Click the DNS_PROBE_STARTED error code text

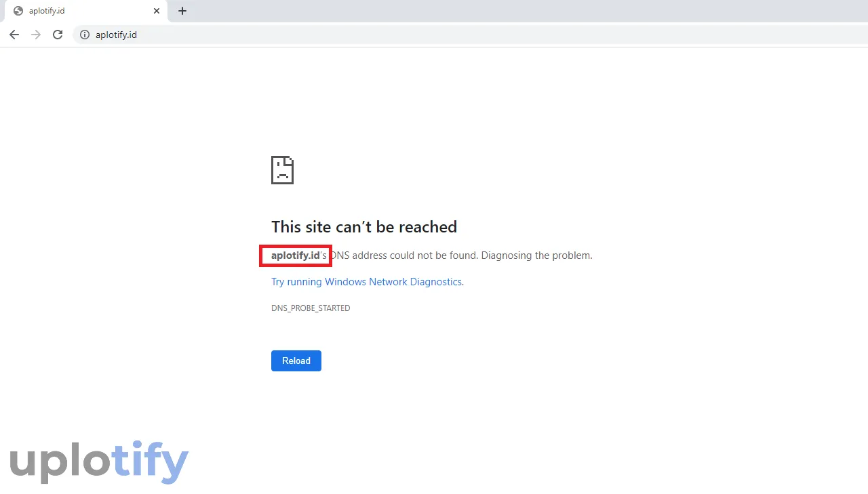pos(311,308)
